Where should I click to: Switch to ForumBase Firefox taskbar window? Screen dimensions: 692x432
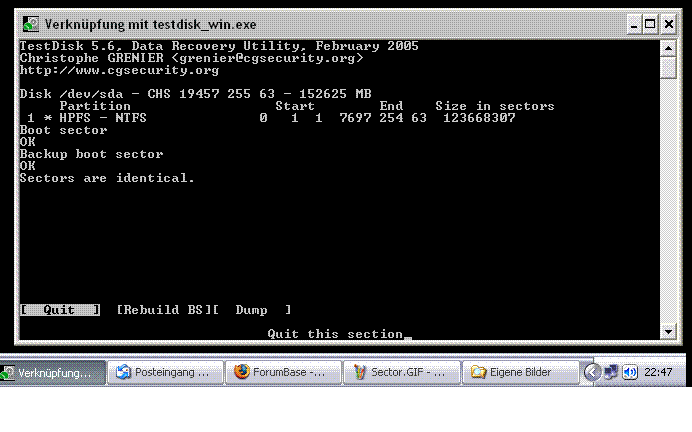[283, 372]
